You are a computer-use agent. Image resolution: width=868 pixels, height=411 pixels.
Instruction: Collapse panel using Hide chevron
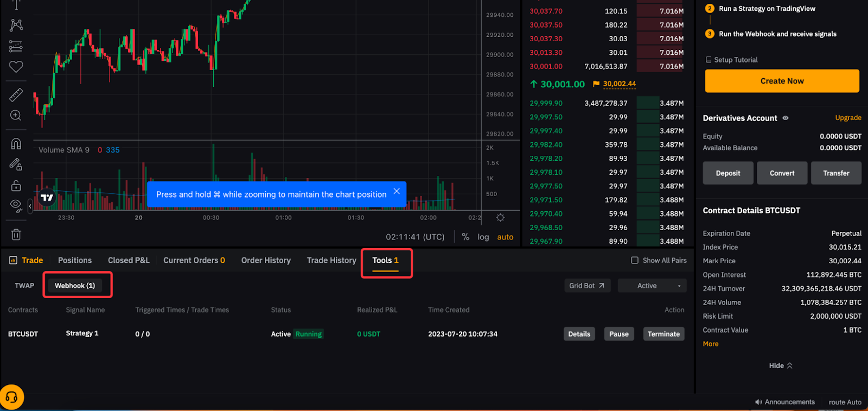pyautogui.click(x=790, y=366)
